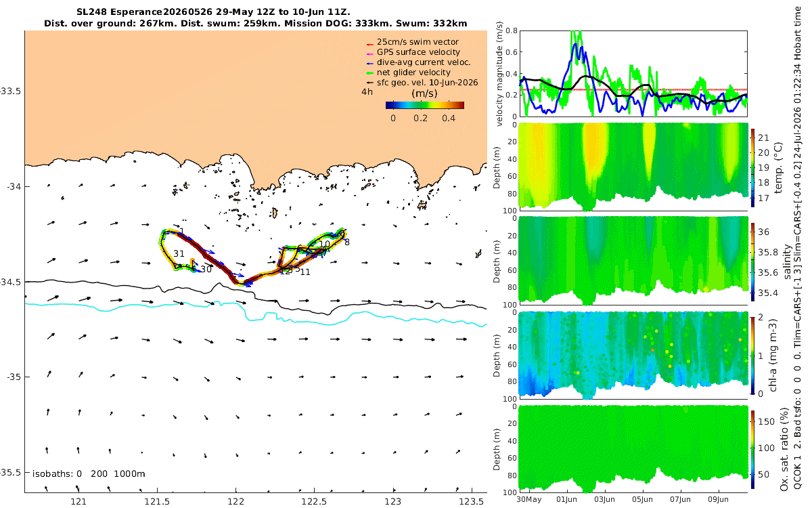The image size is (812, 508).
Task: Click the 'isobaths: 0 200 1000m' annotation
Action: (x=87, y=473)
